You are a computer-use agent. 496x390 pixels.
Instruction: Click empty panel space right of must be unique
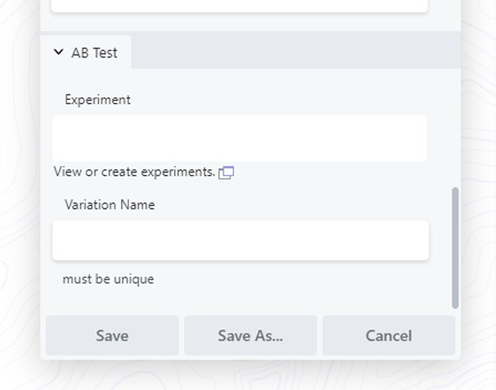coord(300,279)
